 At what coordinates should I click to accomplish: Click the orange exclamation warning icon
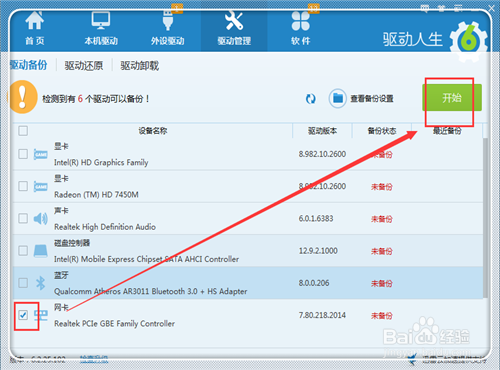pyautogui.click(x=22, y=97)
